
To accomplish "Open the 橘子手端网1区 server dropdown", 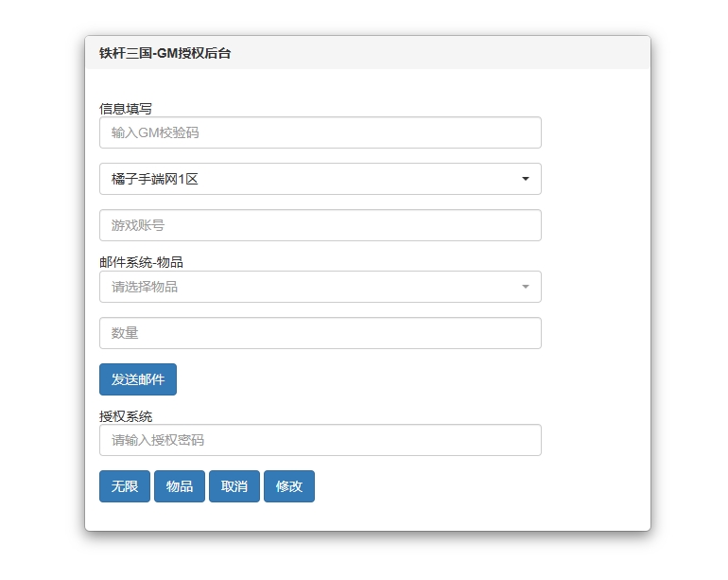I will tap(321, 179).
